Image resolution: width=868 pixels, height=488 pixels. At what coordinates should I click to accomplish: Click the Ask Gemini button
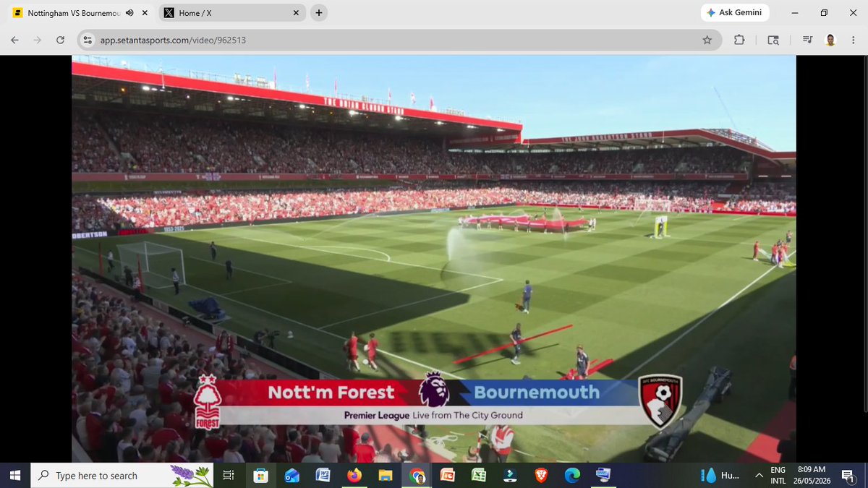(x=735, y=13)
